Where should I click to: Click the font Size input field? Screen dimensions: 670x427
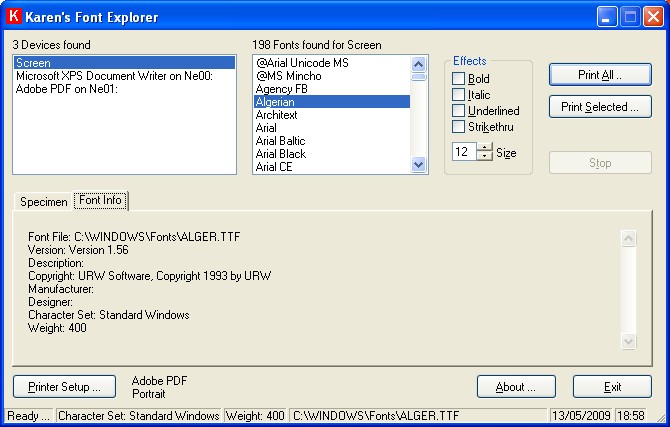pos(464,152)
